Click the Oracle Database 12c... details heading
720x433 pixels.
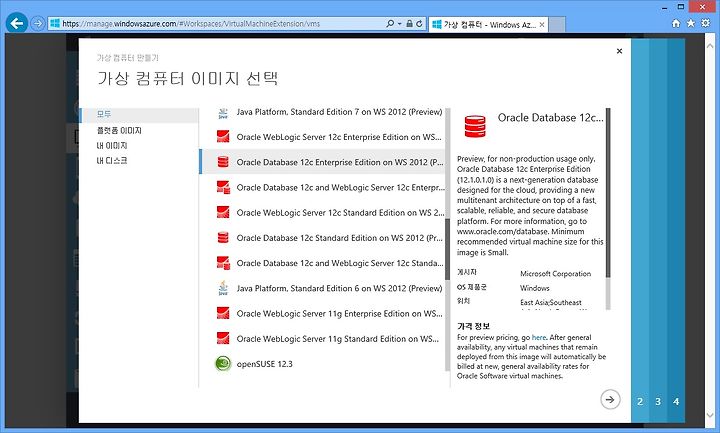pos(551,118)
